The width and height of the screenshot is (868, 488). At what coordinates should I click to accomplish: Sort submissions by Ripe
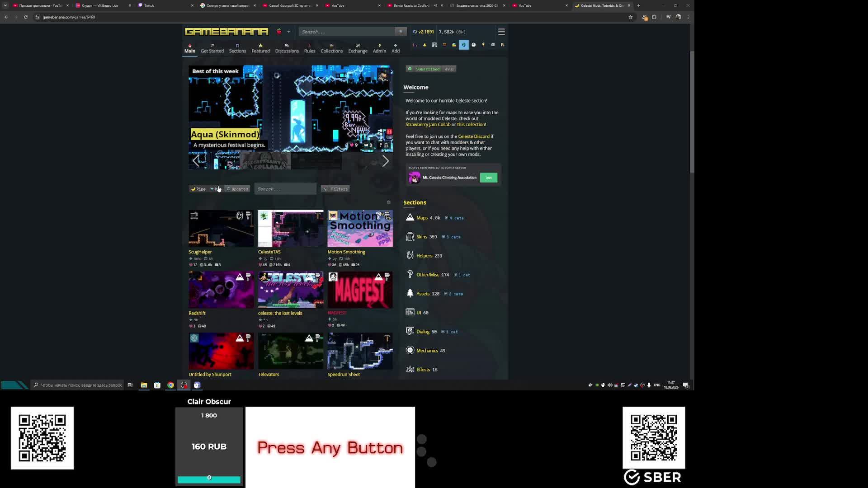[198, 189]
